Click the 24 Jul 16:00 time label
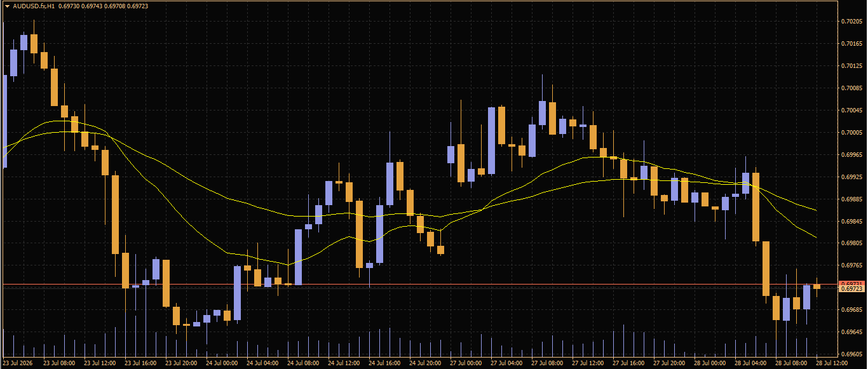868x369 pixels. 384,363
